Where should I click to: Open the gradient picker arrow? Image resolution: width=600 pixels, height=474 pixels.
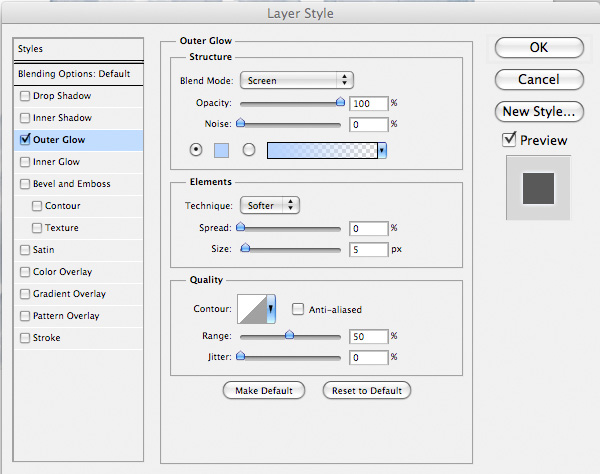coord(382,150)
